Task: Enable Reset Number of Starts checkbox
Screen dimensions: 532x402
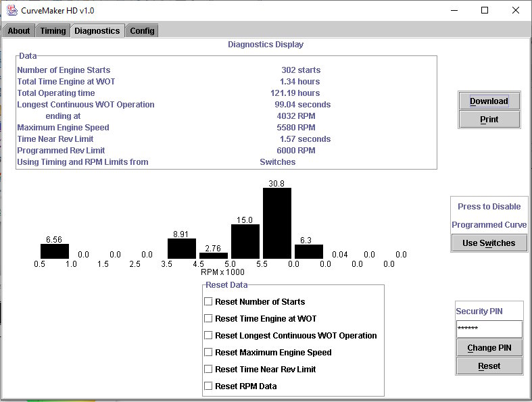Action: coord(208,301)
